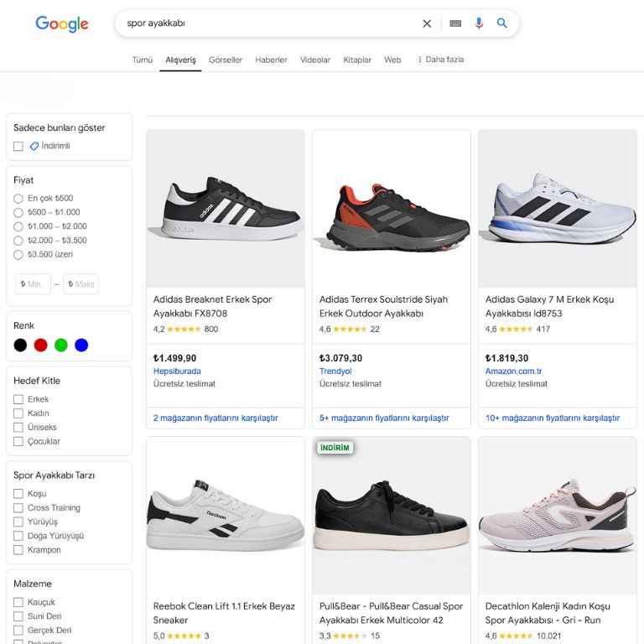The image size is (644, 644).
Task: Click the blue search magnifier icon
Action: (501, 23)
